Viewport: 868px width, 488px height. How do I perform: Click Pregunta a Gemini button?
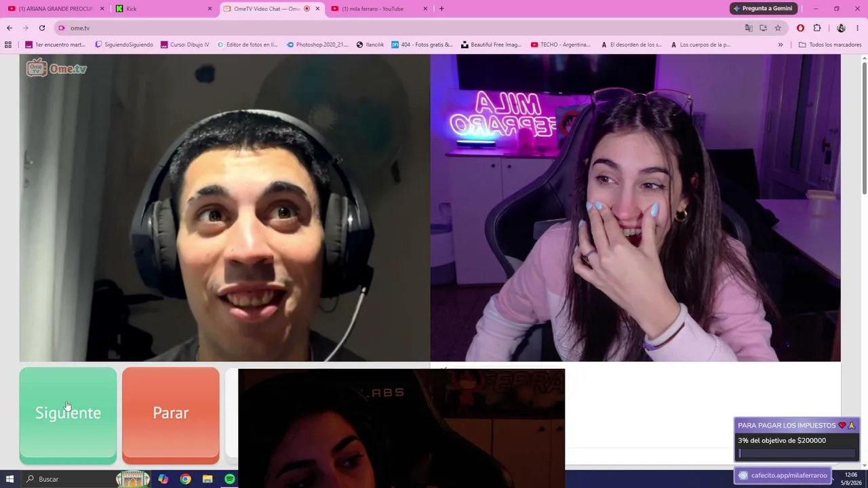[763, 9]
